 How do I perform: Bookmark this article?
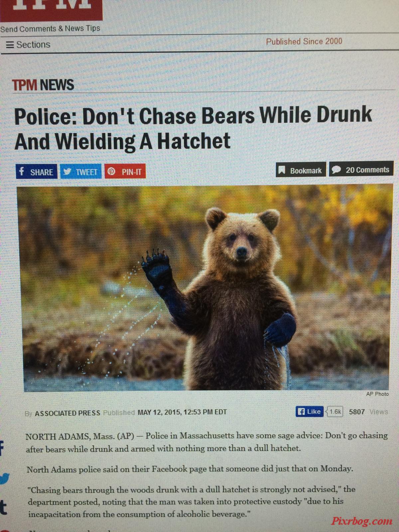pos(301,170)
